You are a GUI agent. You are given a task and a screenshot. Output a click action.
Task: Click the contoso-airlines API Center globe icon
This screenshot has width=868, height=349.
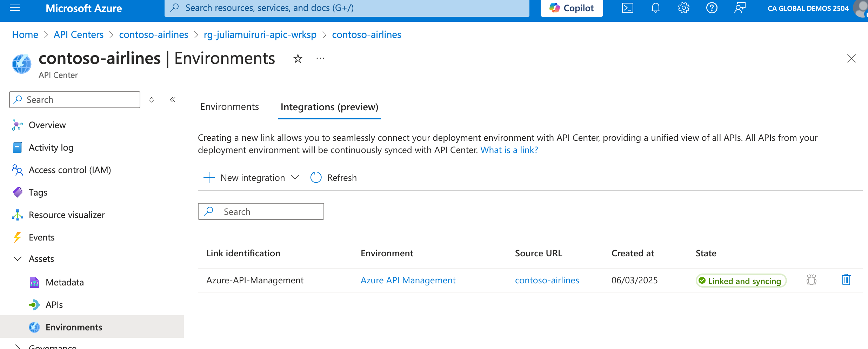tap(22, 64)
